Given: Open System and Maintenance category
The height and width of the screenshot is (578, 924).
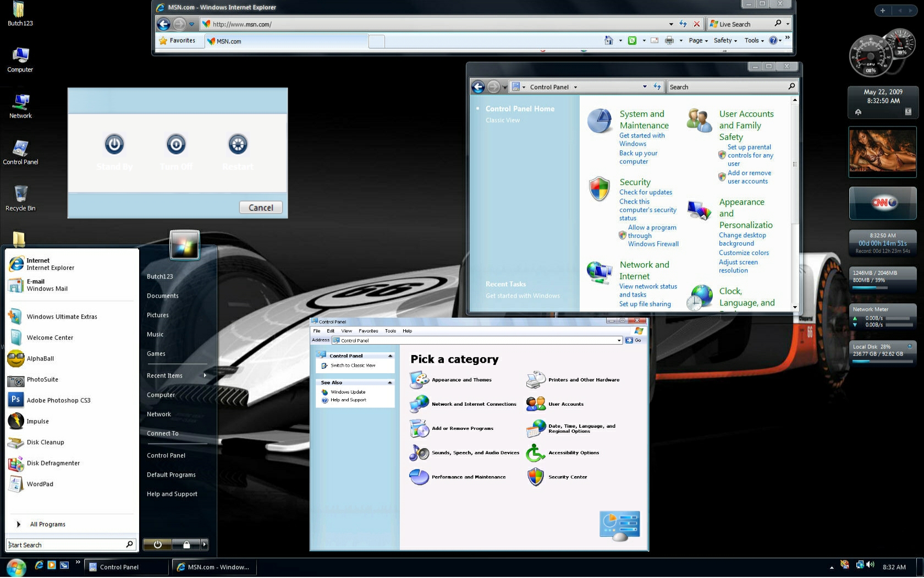Looking at the screenshot, I should coord(644,119).
